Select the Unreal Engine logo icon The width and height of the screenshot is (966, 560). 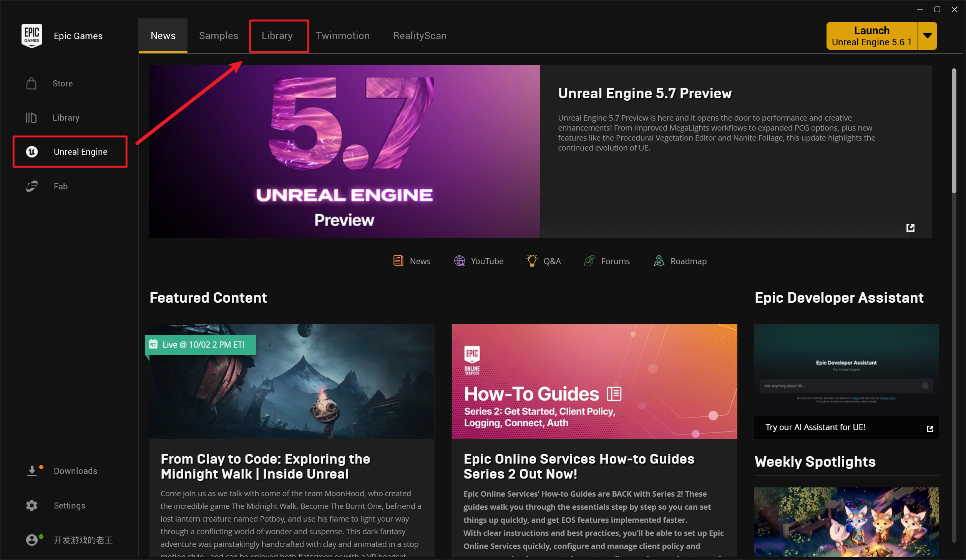(32, 152)
